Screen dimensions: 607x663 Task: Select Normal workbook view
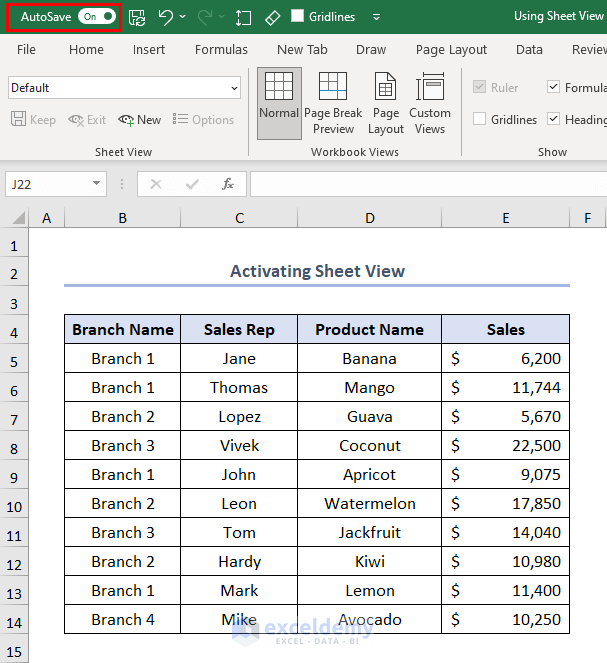(x=279, y=102)
